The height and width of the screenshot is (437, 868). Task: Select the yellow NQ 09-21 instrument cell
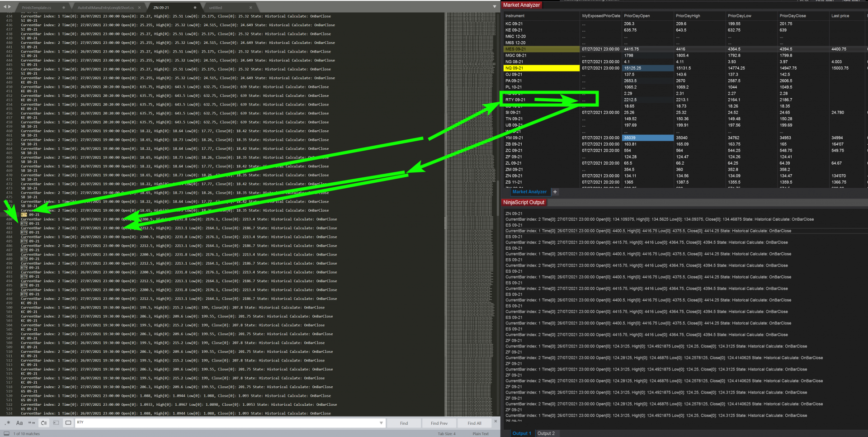[x=542, y=68]
